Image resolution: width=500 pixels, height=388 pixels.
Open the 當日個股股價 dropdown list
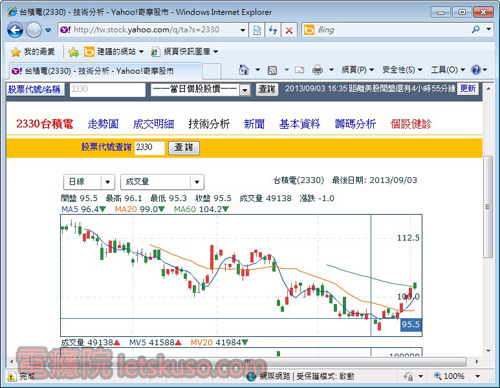pyautogui.click(x=200, y=89)
